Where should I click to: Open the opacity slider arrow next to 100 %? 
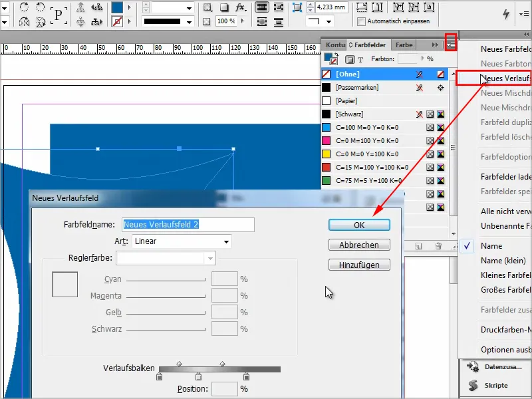click(x=242, y=21)
